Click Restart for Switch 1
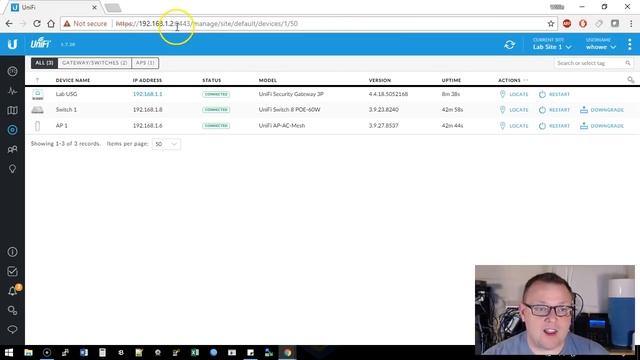The width and height of the screenshot is (640, 360). coord(554,110)
